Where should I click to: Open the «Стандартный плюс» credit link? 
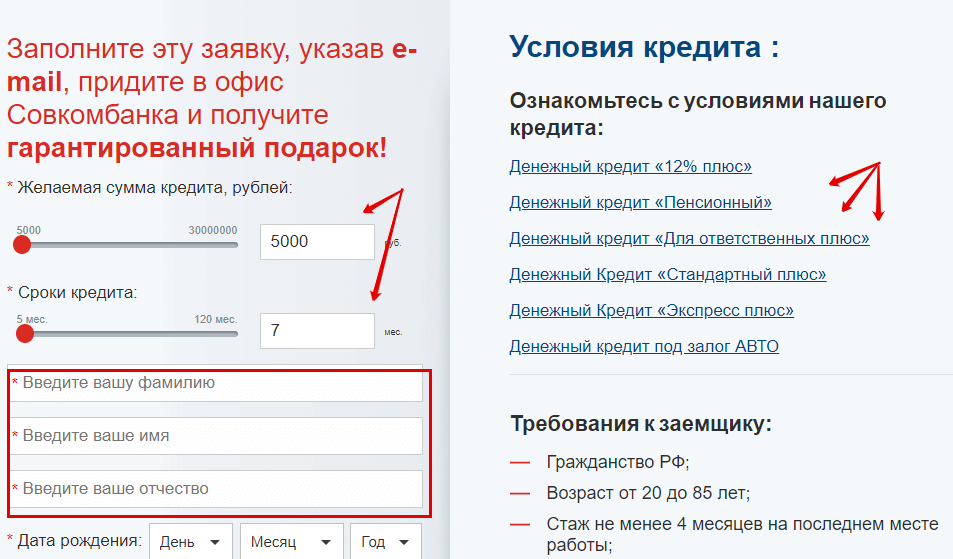tap(668, 275)
